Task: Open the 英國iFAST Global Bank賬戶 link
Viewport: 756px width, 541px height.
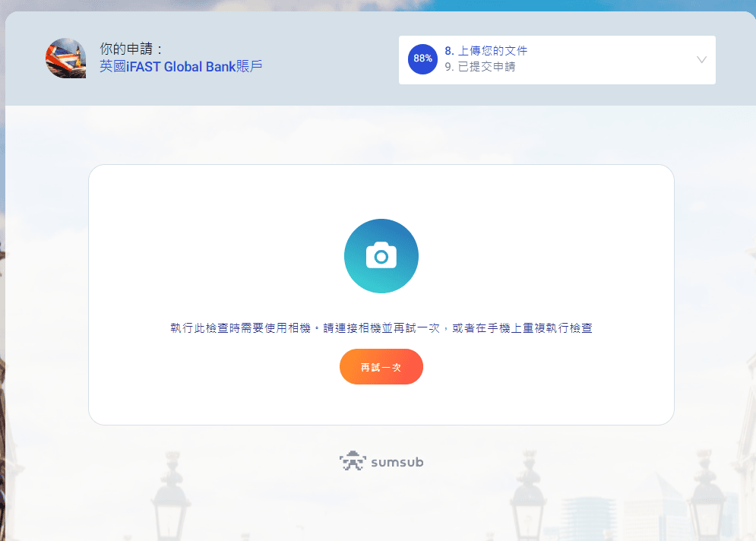Action: [181, 66]
